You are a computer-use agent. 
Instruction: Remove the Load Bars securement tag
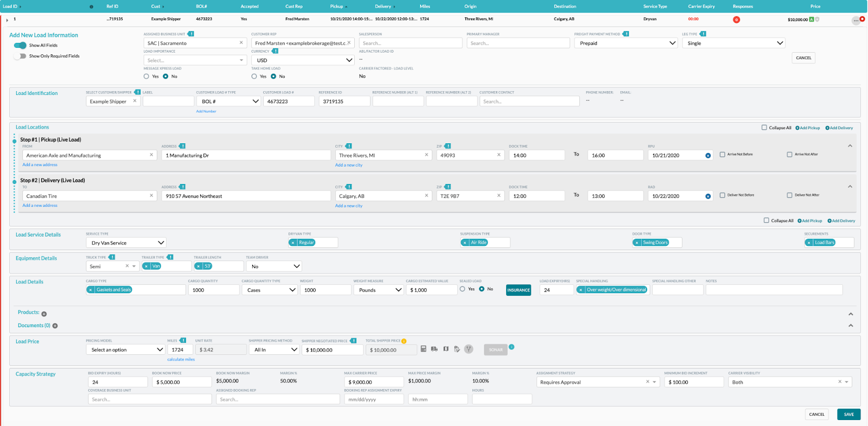[x=809, y=243]
